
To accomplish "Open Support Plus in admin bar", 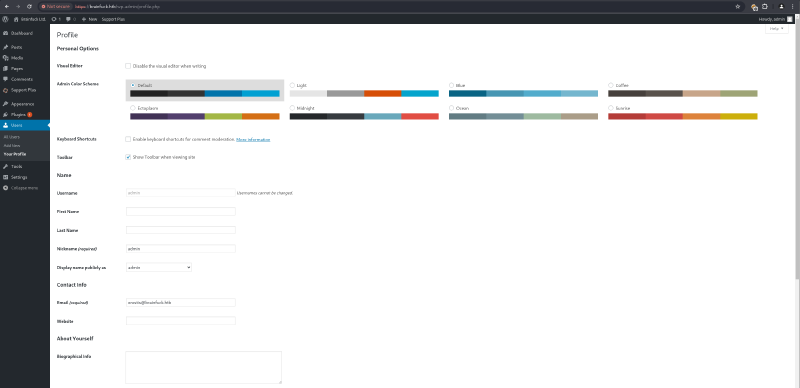I will pos(113,19).
